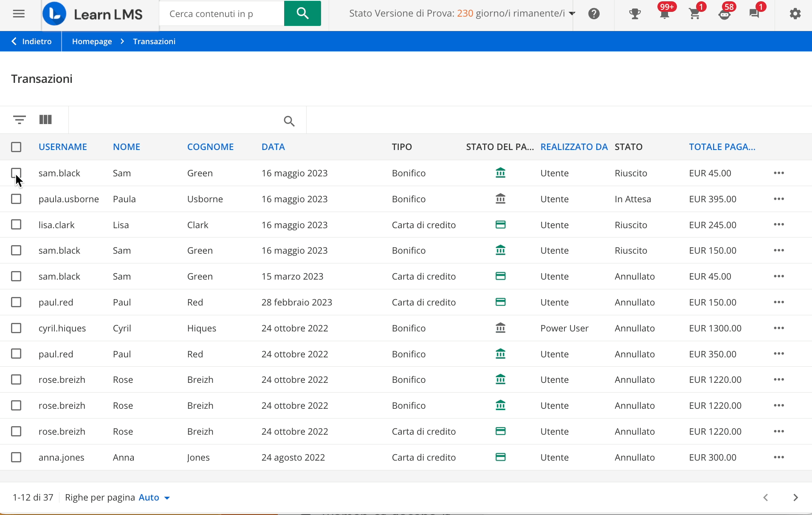Open the table filter icon
This screenshot has height=515, width=812.
click(x=20, y=119)
